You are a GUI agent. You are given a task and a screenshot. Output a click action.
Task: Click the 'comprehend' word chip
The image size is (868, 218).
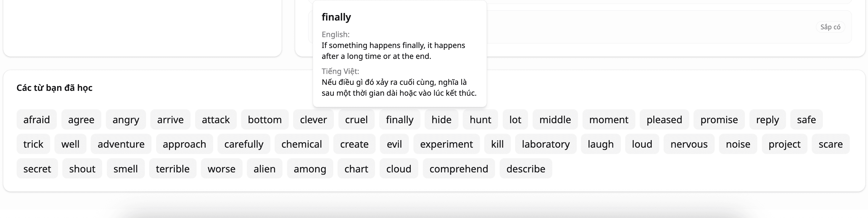tap(458, 168)
